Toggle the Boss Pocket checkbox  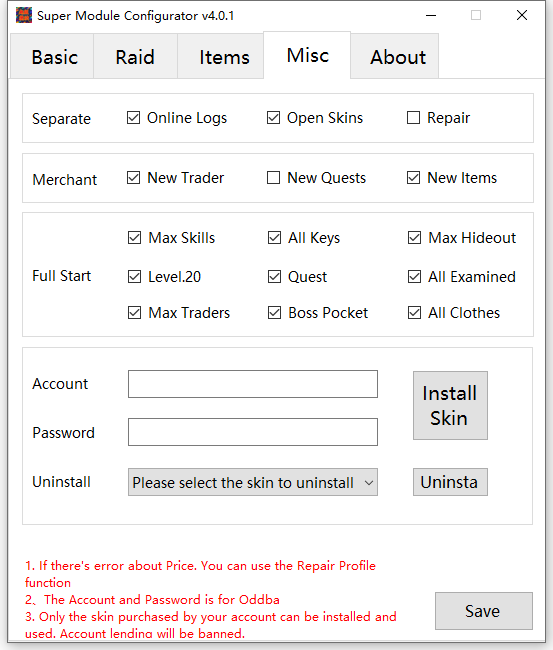point(274,313)
